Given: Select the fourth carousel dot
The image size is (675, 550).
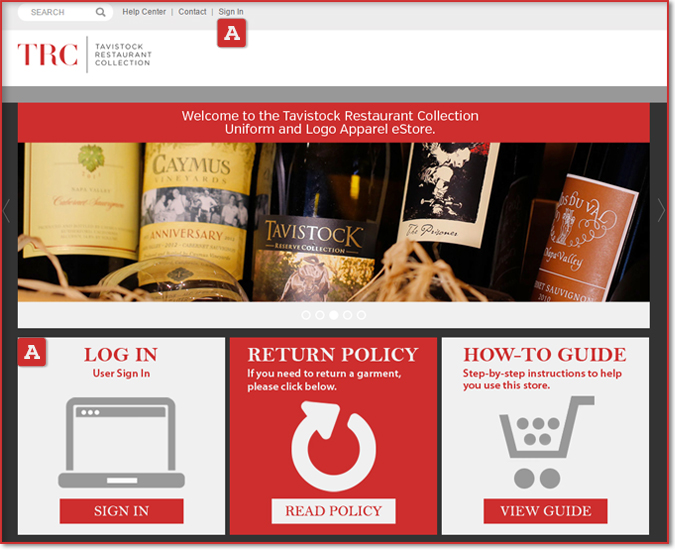Looking at the screenshot, I should [347, 315].
